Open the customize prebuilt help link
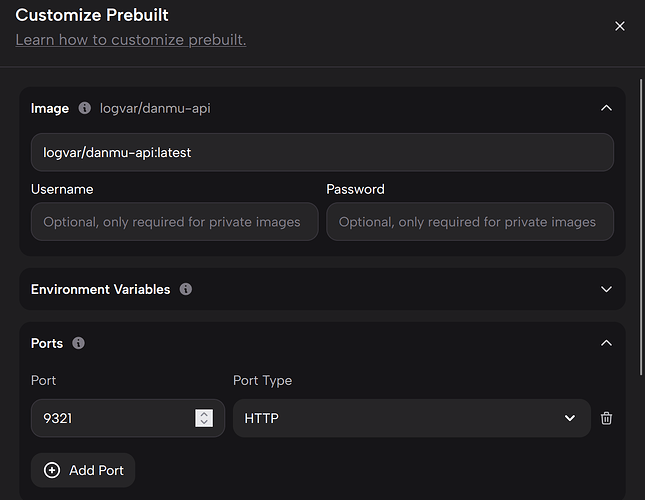Screen dimensions: 645x500 click(130, 40)
